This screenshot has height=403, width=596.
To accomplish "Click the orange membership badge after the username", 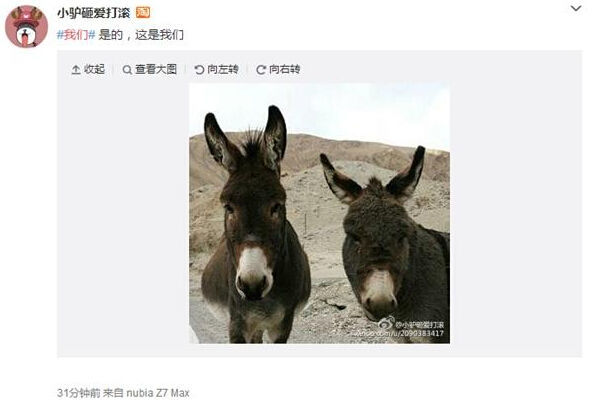I will pos(143,13).
